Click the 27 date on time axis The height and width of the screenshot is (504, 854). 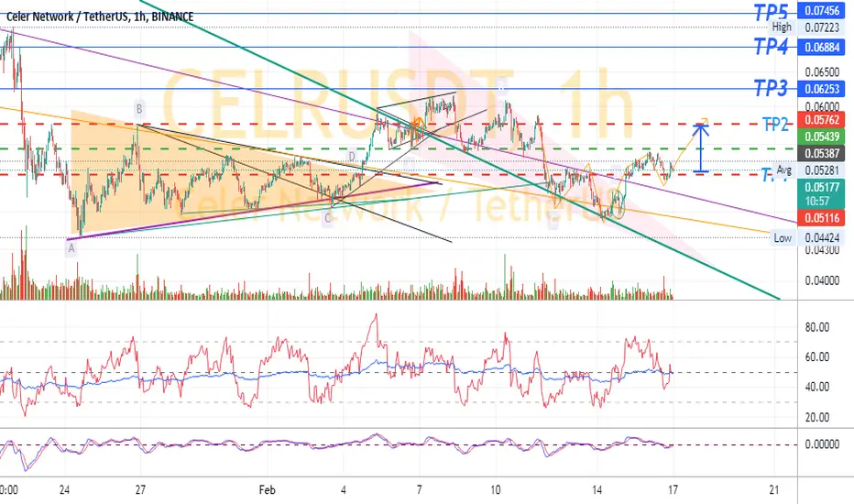[x=140, y=490]
